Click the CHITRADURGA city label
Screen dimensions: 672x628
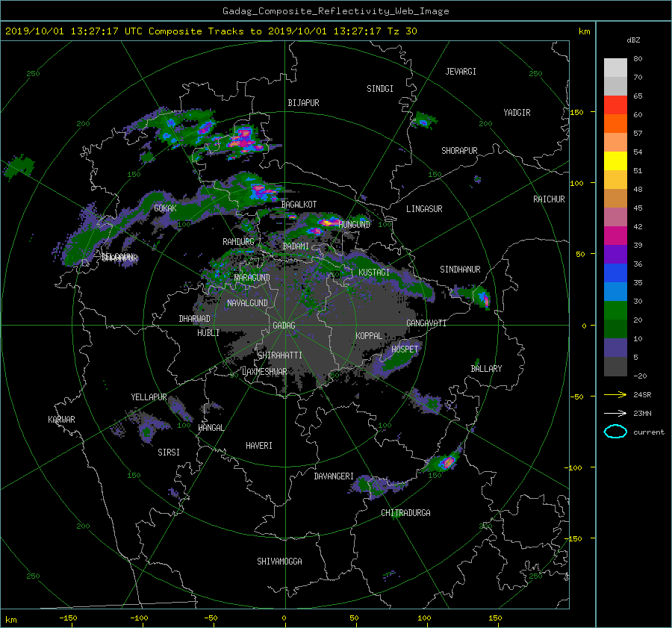405,513
